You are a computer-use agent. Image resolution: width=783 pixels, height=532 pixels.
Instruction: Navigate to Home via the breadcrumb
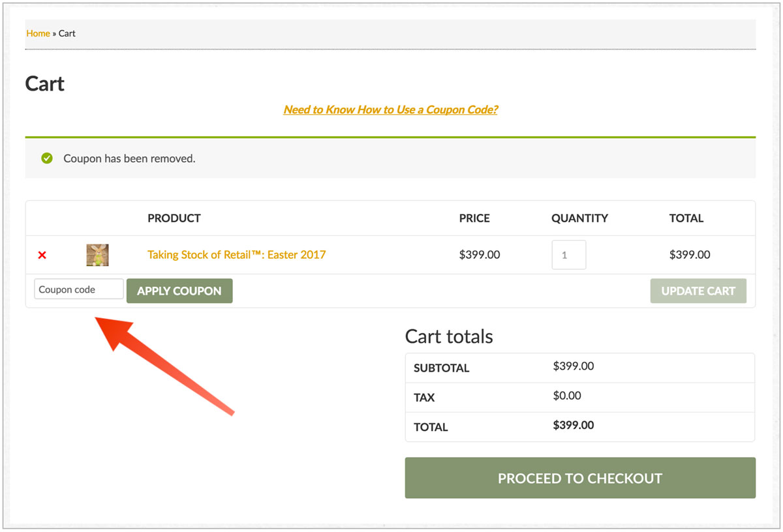pyautogui.click(x=37, y=33)
